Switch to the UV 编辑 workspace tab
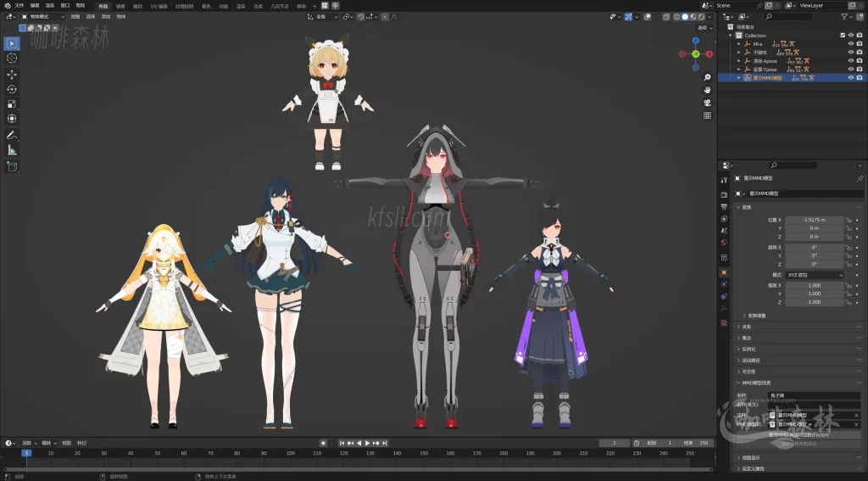 (159, 6)
